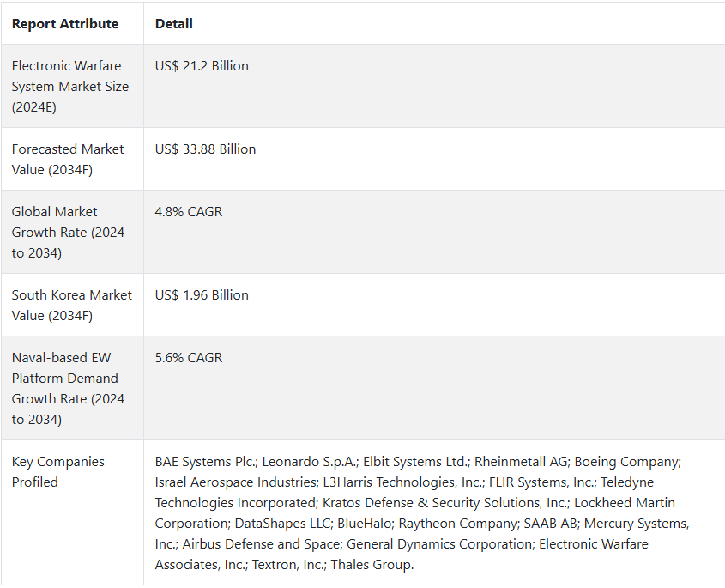This screenshot has width=725, height=588.
Task: Select the Forecasted Market Value (2034F) cell
Action: click(x=68, y=159)
